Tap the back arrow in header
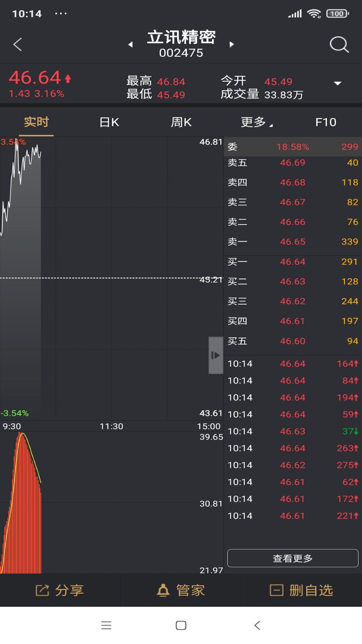Image resolution: width=362 pixels, height=644 pixels. click(x=18, y=44)
